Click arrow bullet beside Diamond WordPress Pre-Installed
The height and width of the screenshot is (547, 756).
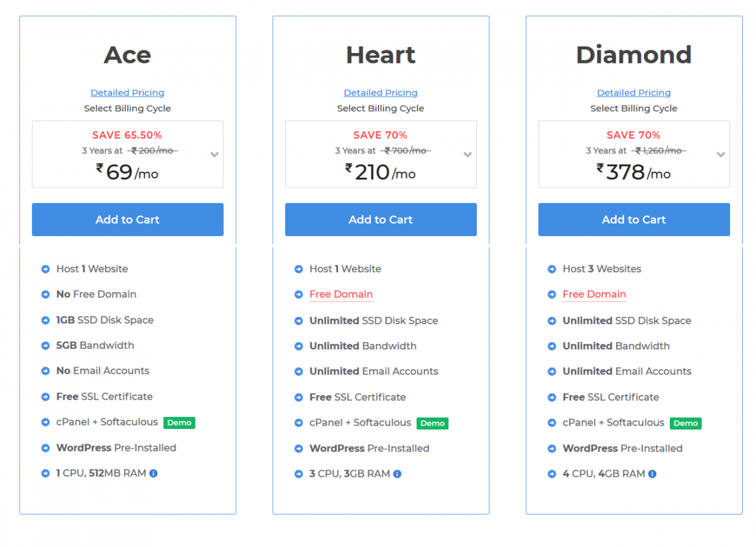pos(552,449)
